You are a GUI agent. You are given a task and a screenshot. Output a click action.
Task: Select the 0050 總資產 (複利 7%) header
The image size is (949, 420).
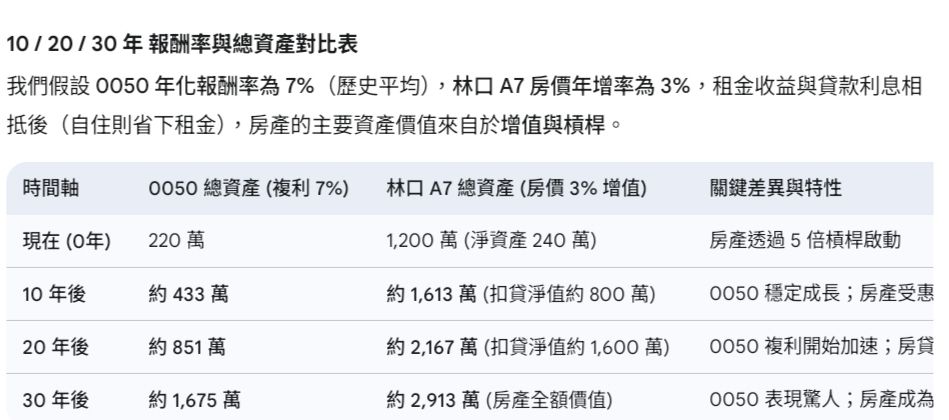[x=248, y=187]
